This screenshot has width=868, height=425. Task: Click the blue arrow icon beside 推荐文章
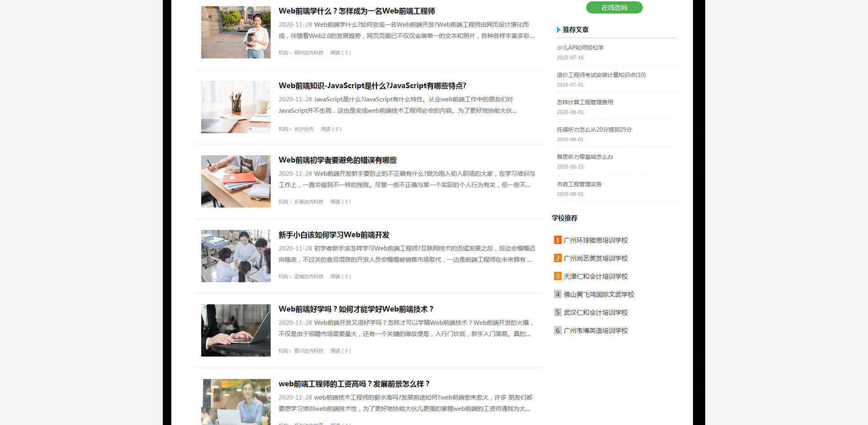tap(559, 30)
